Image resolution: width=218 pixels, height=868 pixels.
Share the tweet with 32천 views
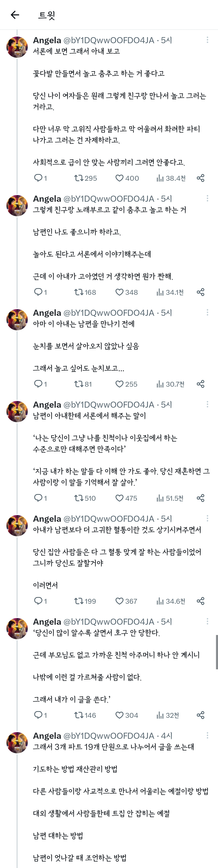coord(200,715)
